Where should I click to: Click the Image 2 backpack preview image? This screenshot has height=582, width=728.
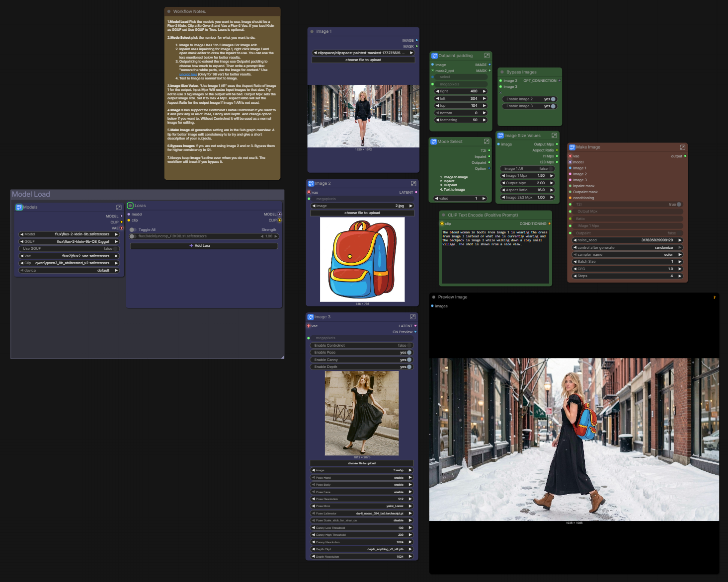(x=362, y=259)
